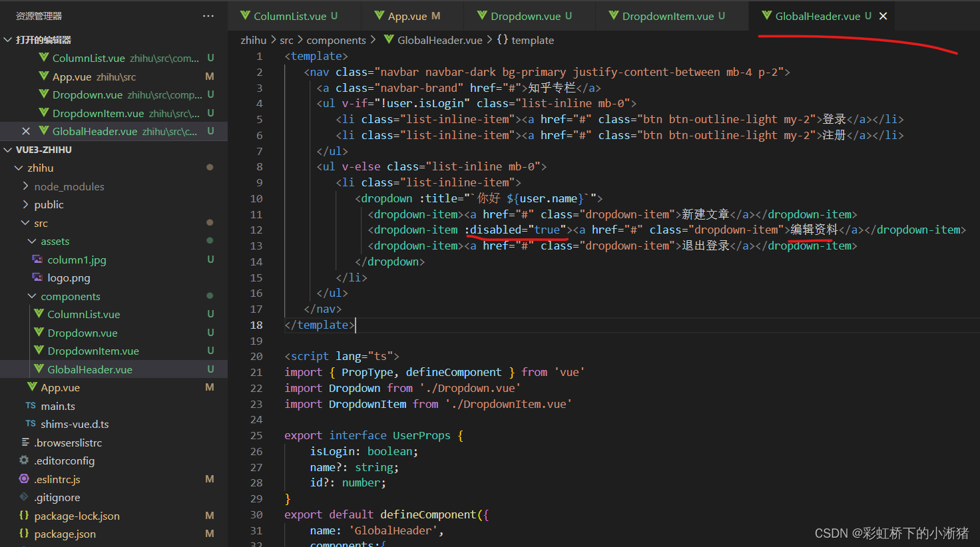
Task: Click the components breadcrumb above the editor
Action: [x=336, y=40]
